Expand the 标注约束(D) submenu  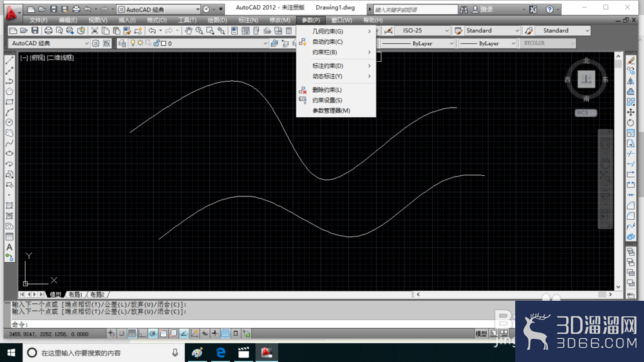tap(336, 66)
